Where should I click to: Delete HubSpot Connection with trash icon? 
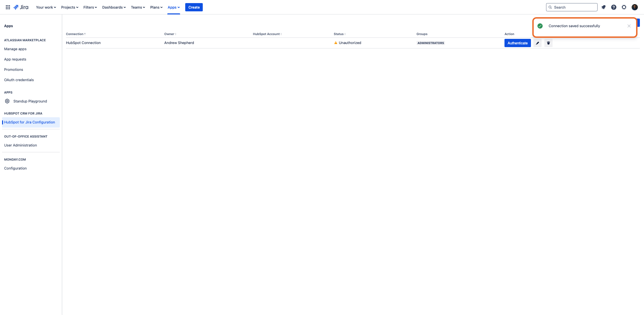click(548, 43)
